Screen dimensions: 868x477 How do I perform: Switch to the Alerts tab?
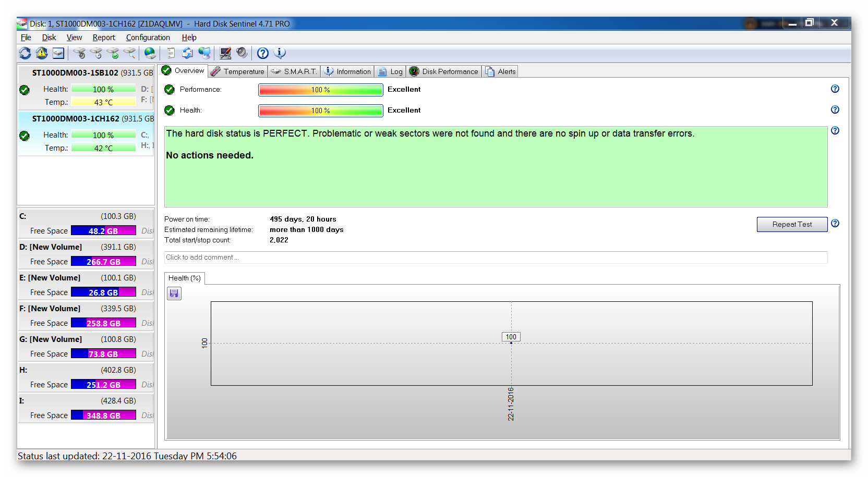pyautogui.click(x=500, y=71)
